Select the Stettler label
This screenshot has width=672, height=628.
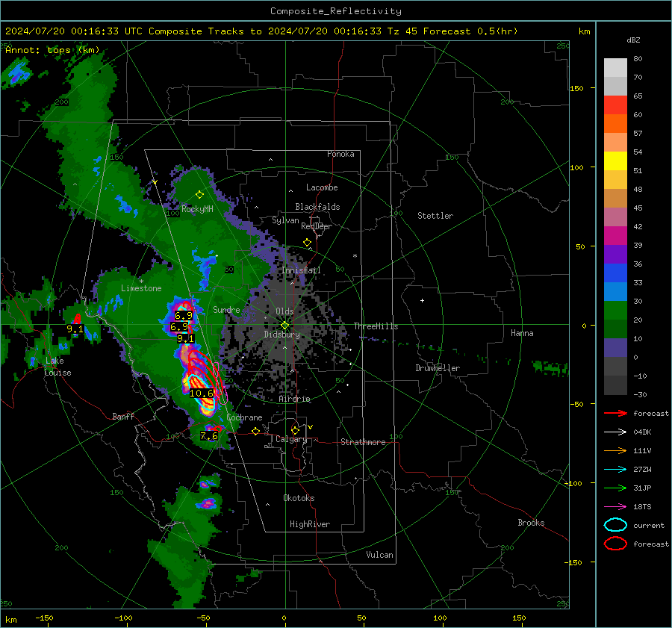[435, 216]
